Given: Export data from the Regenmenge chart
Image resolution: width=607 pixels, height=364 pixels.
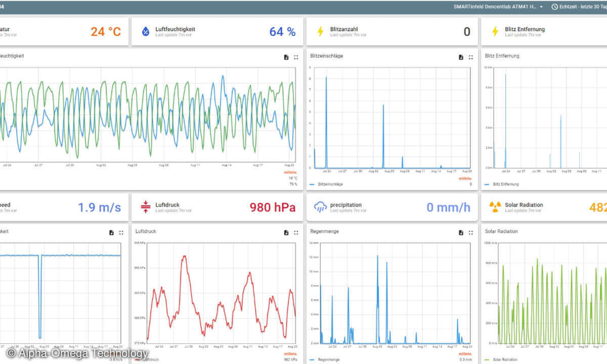Looking at the screenshot, I should (461, 233).
